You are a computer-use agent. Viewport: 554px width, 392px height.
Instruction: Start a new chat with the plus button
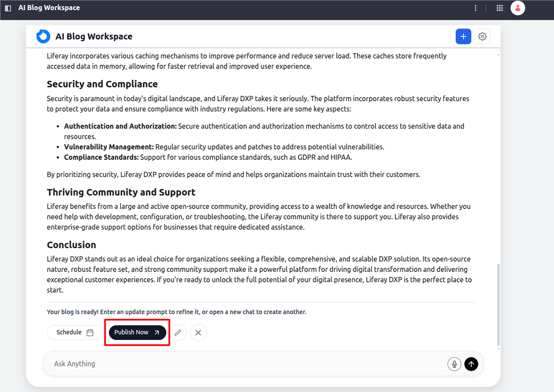coord(463,36)
